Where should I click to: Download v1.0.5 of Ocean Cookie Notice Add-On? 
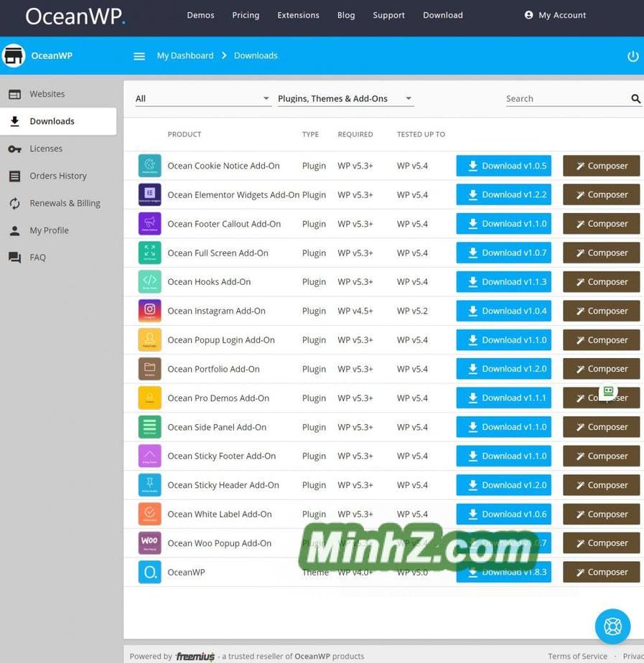[x=503, y=166]
